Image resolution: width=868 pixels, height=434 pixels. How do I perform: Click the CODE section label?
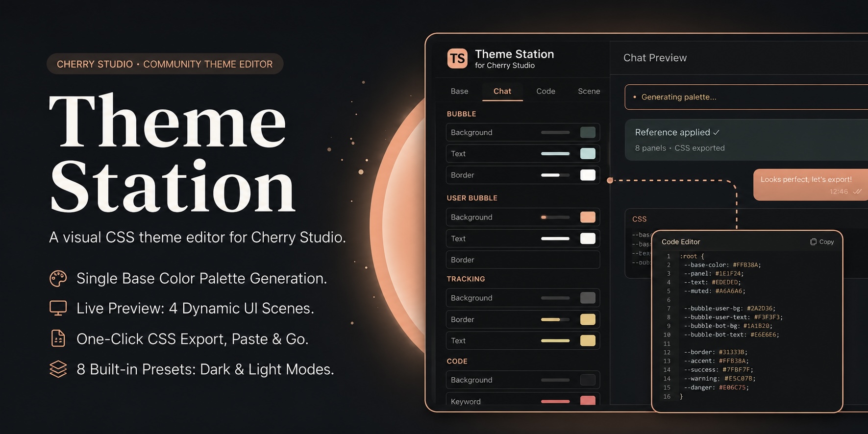click(457, 361)
